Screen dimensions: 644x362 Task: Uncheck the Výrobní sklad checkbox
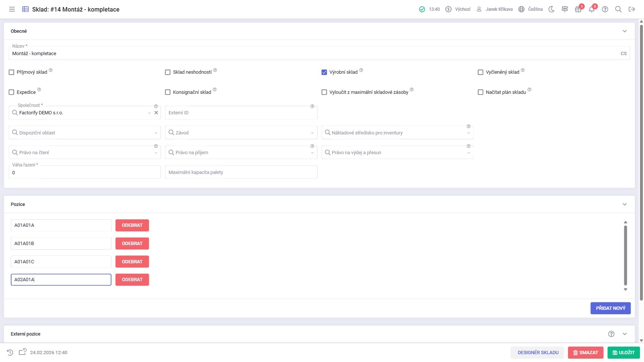point(324,72)
